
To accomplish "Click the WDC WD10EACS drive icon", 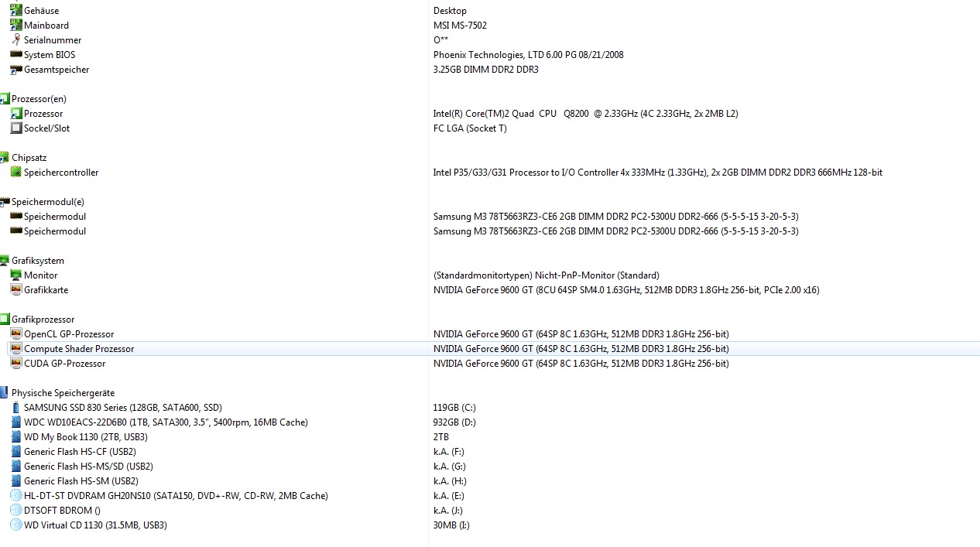I will point(16,422).
